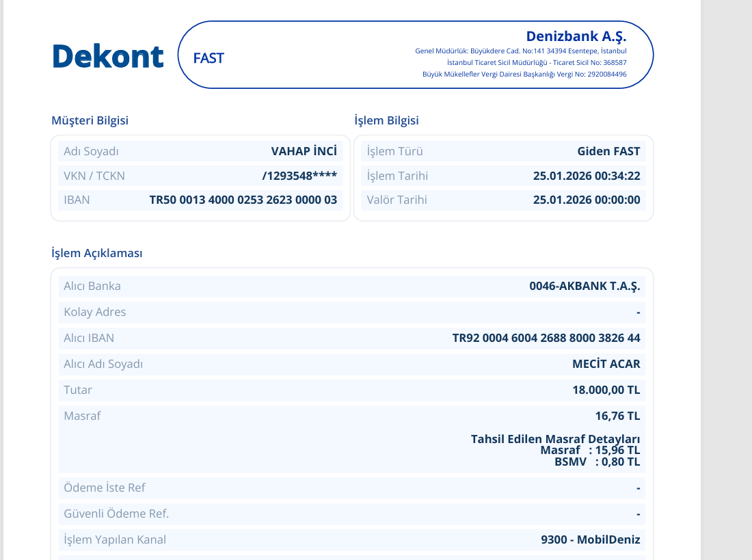Select the Giden FAST value
Viewport: 752px width, 560px height.
(608, 151)
